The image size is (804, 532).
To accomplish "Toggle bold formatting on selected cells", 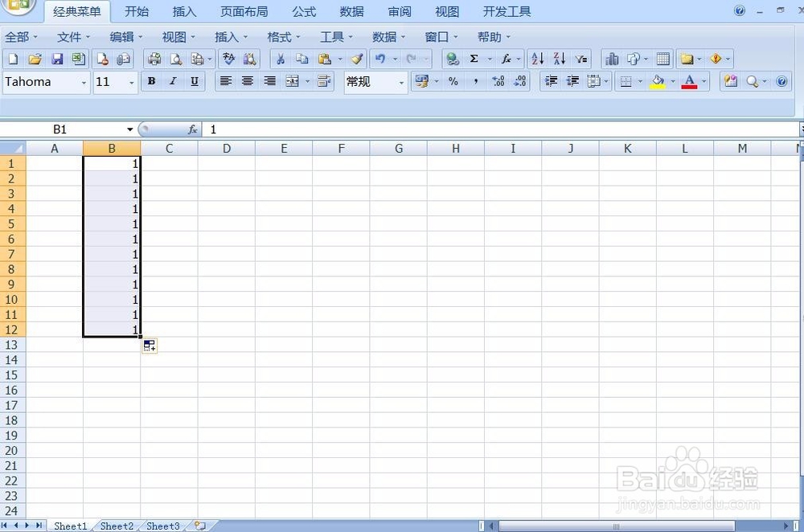I will click(150, 81).
